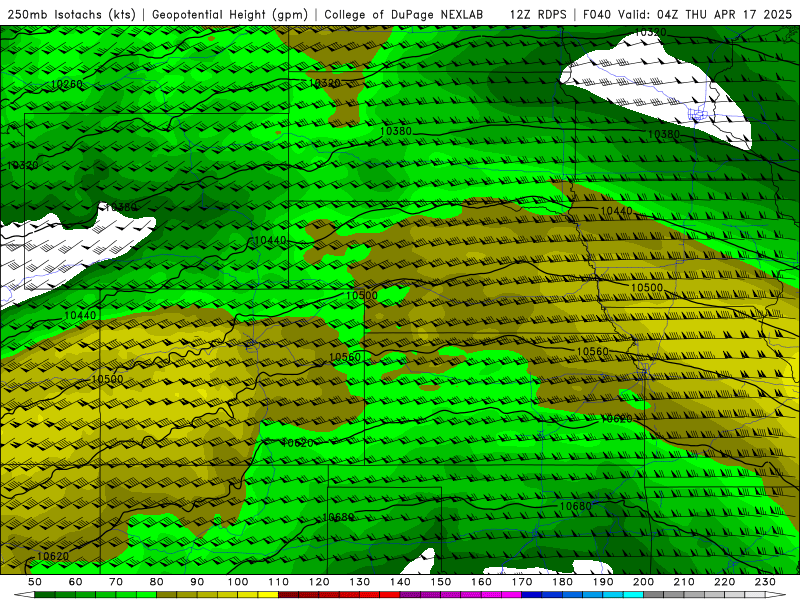Image resolution: width=800 pixels, height=600 pixels.
Task: Click the 200 value on the color scale
Action: (643, 582)
